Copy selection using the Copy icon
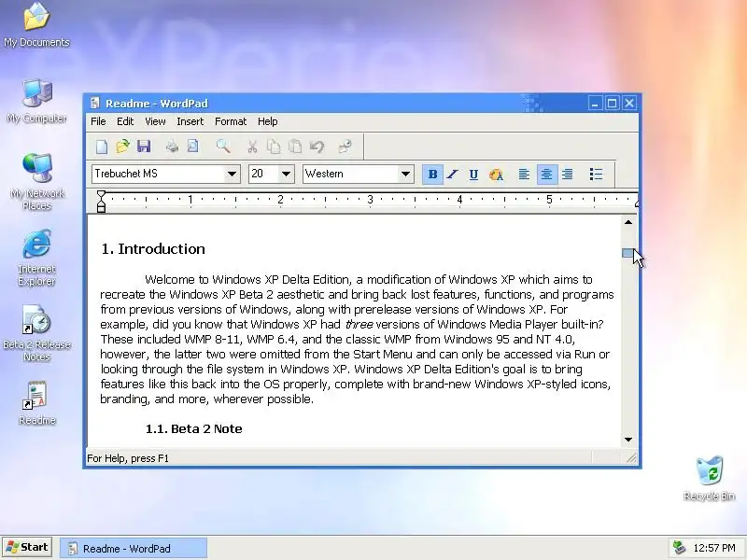The image size is (747, 560). point(274,147)
